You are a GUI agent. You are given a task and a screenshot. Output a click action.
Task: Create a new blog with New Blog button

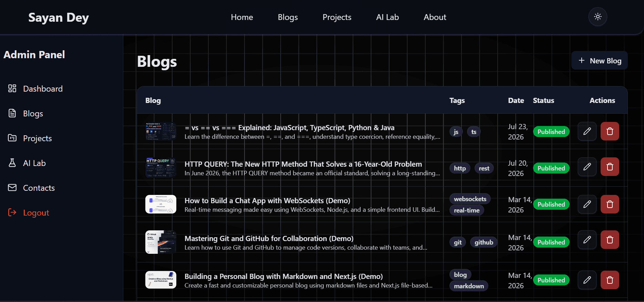[599, 61]
